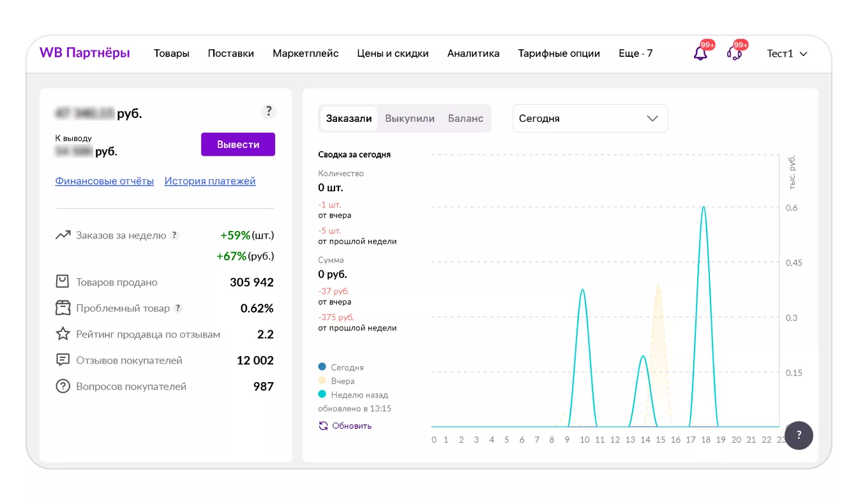Open the Поставки menu
The width and height of the screenshot is (858, 504).
231,54
